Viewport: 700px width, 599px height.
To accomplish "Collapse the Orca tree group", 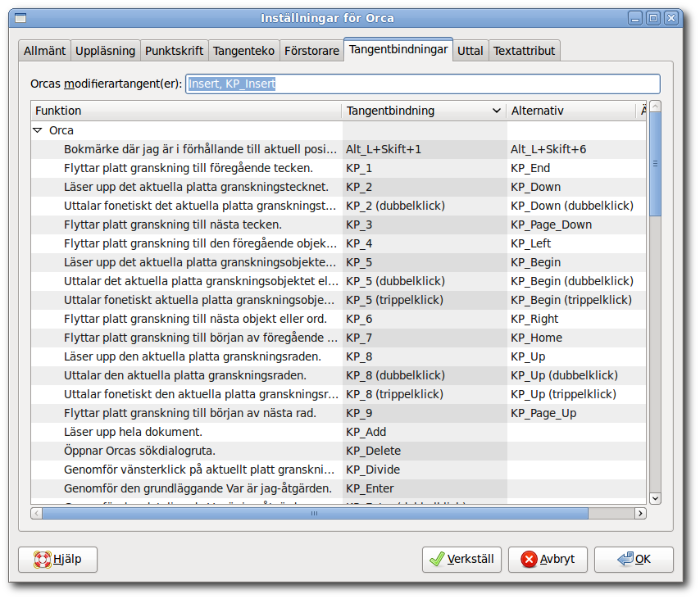I will pyautogui.click(x=38, y=130).
